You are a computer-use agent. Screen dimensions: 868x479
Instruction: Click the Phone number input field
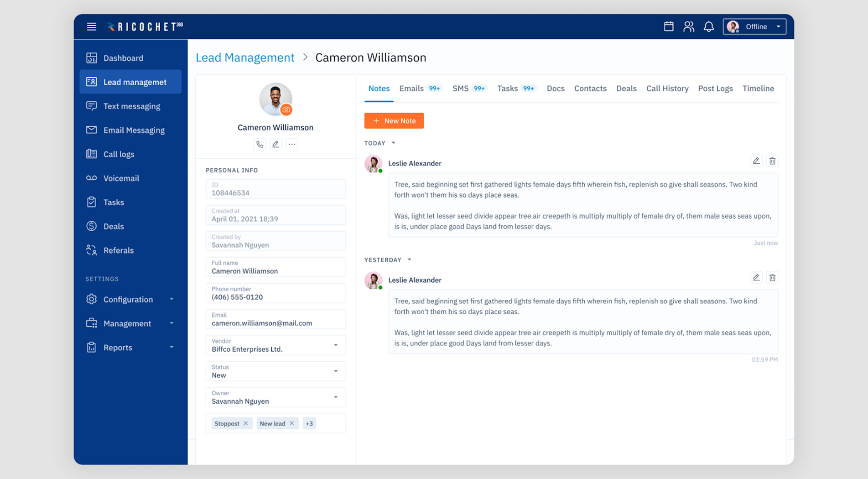pyautogui.click(x=275, y=293)
